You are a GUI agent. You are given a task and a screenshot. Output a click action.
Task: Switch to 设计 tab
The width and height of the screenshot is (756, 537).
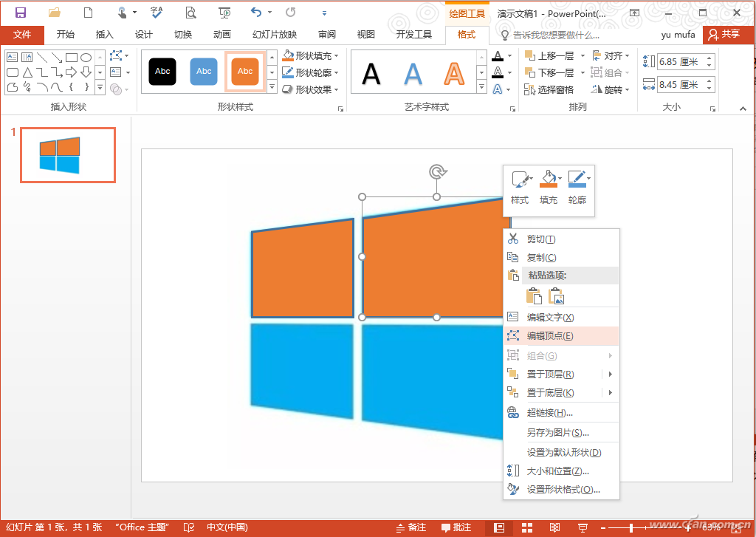click(x=144, y=35)
